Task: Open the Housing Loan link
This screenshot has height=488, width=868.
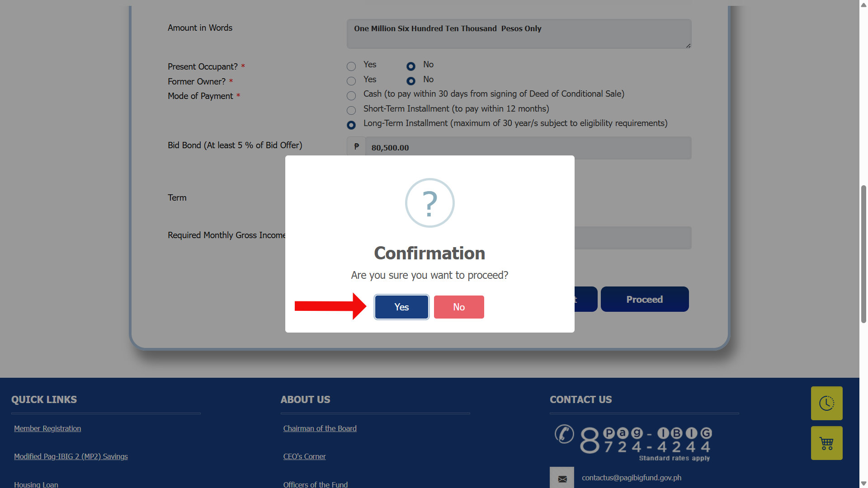Action: click(36, 484)
